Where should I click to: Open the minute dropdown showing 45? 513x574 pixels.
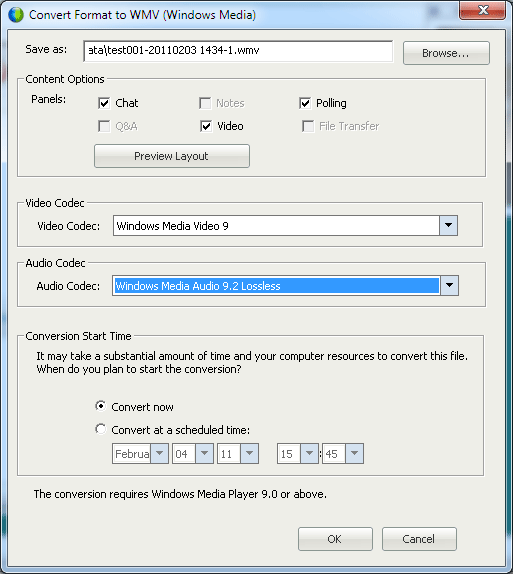[354, 454]
